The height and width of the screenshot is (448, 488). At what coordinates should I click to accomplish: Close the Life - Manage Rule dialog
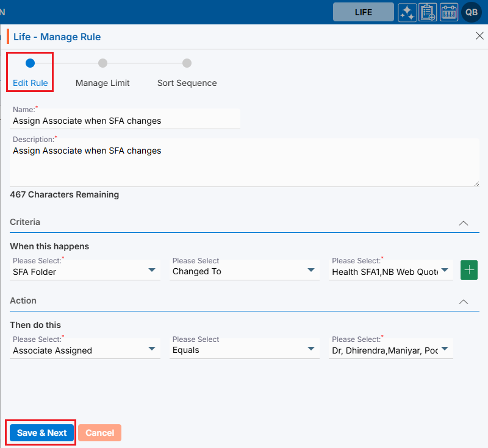click(479, 36)
